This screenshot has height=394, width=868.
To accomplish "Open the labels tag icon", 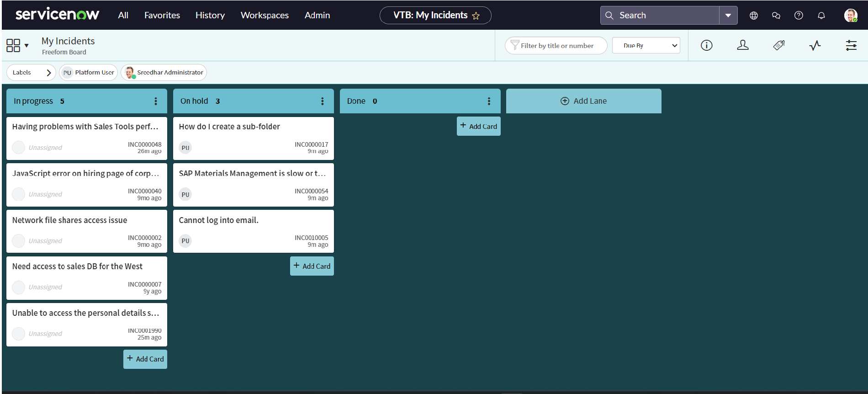I will pos(779,45).
